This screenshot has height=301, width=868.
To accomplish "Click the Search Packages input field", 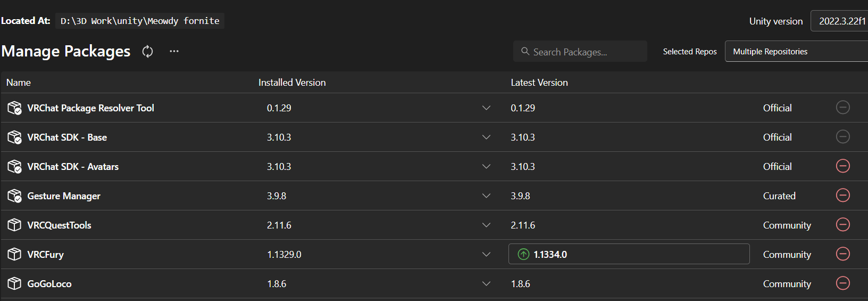I will (x=580, y=51).
